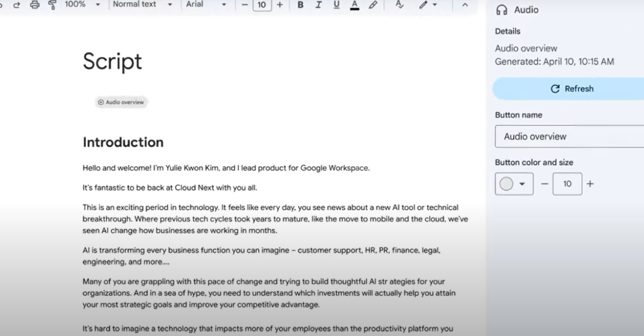This screenshot has height=336, width=644.
Task: Click the Print icon in toolbar
Action: tap(35, 5)
